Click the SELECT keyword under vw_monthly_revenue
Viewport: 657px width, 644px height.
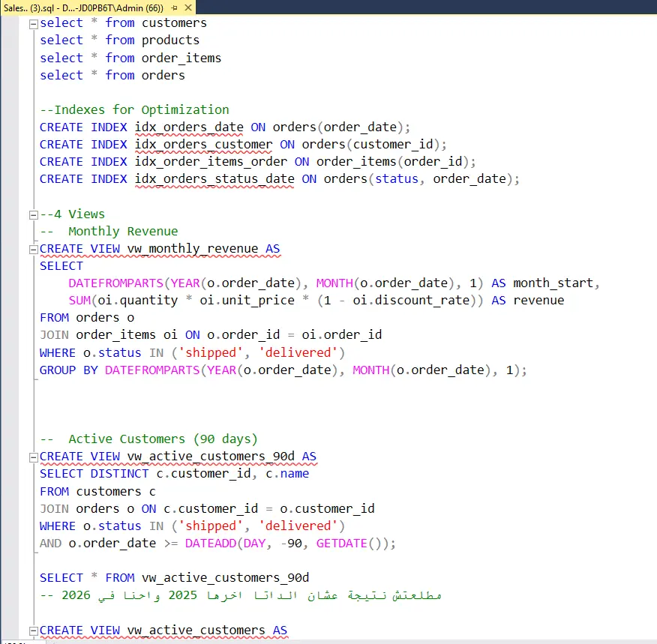click(x=61, y=266)
